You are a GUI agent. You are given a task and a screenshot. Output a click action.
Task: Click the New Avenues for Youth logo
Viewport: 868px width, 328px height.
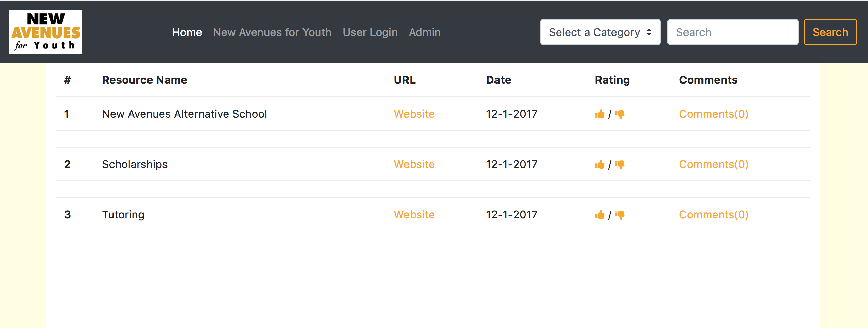[x=46, y=32]
